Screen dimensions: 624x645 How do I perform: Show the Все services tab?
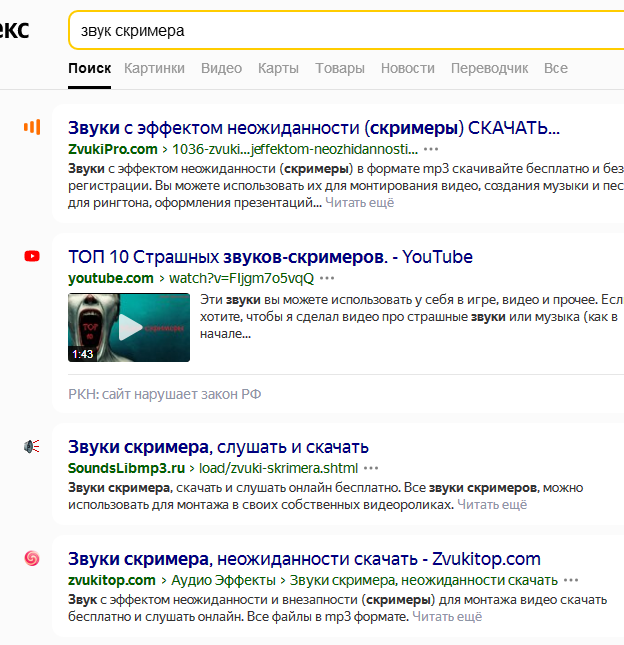tap(556, 68)
